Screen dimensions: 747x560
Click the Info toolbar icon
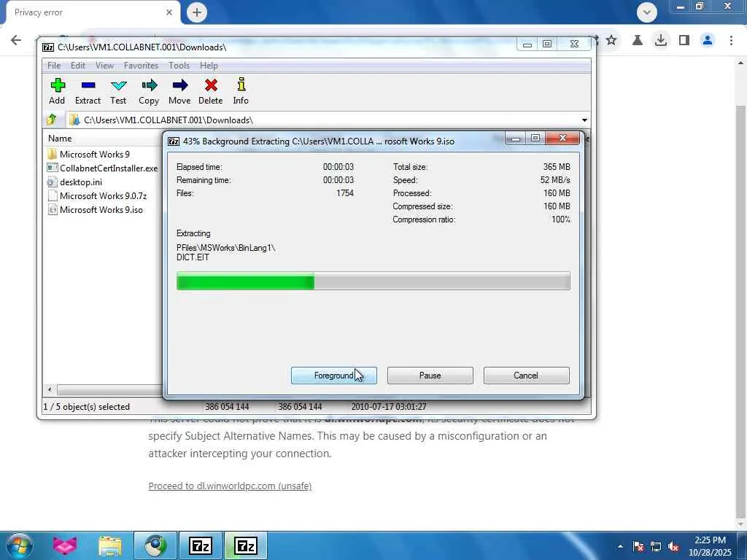pos(241,91)
